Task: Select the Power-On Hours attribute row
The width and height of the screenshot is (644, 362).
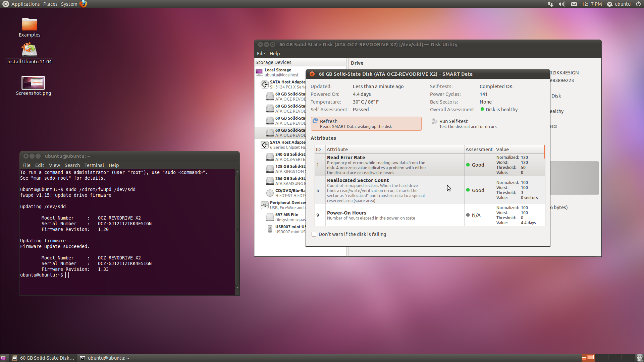Action: [x=429, y=215]
